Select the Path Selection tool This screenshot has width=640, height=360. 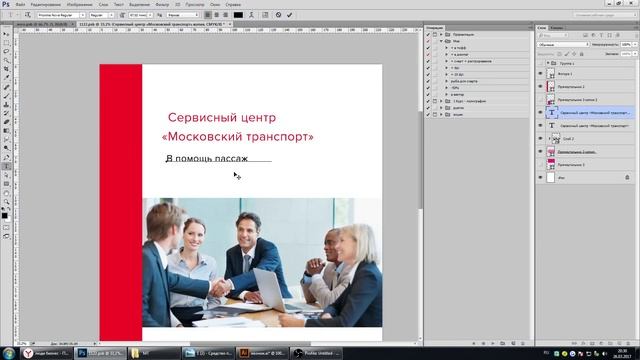click(6, 175)
